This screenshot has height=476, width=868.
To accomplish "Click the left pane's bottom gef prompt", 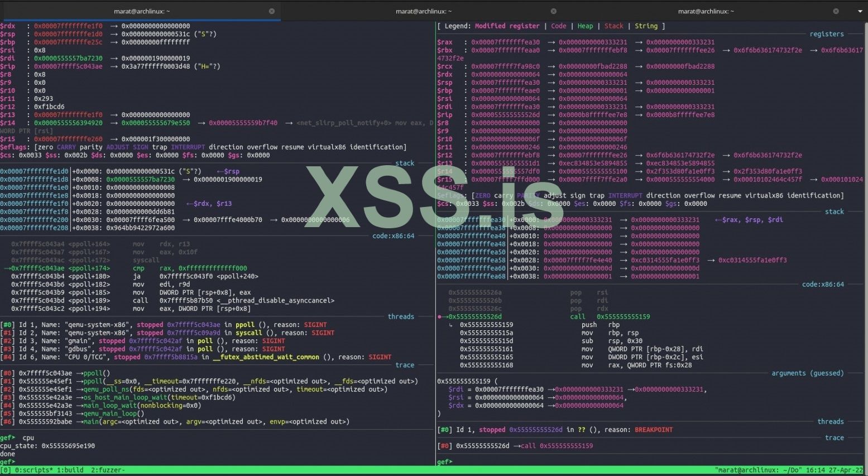I will coord(7,463).
